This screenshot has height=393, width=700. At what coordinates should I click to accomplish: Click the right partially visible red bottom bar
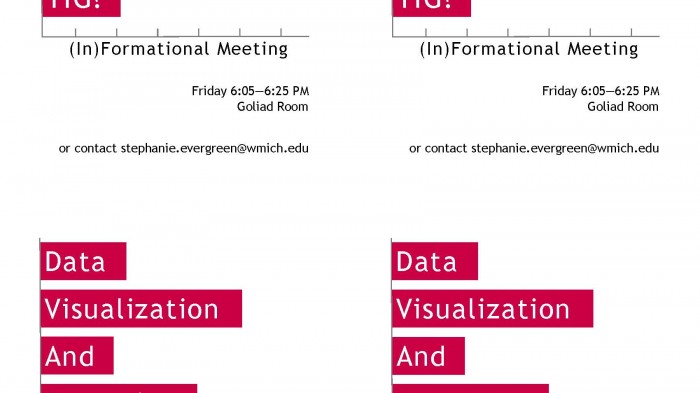pos(471,389)
